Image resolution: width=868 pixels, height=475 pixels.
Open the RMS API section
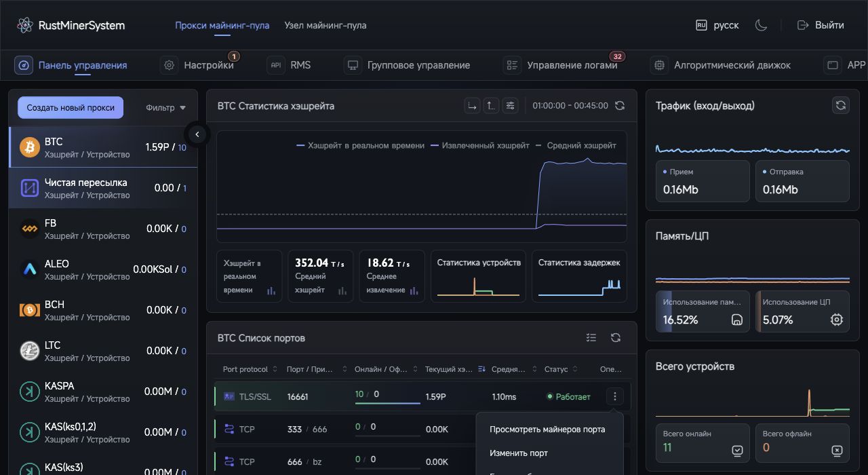[289, 65]
